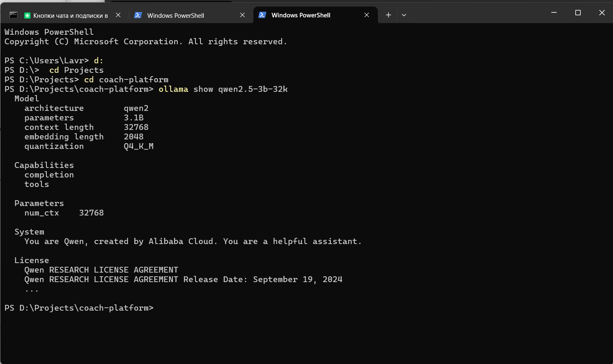This screenshot has height=364, width=613.
Task: Click the "Model" section heading
Action: (x=27, y=99)
